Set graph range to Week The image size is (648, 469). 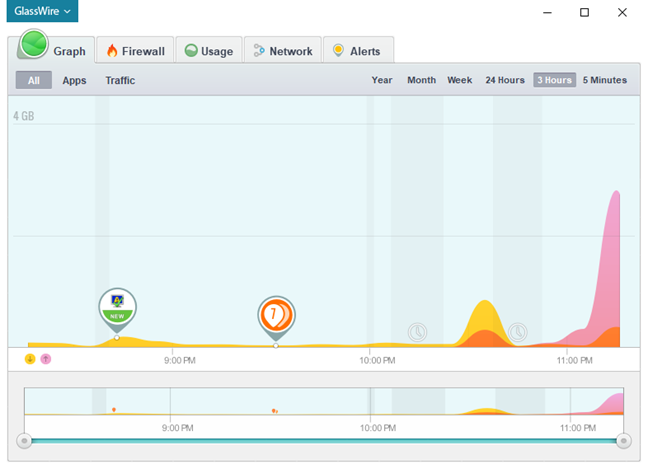(460, 80)
